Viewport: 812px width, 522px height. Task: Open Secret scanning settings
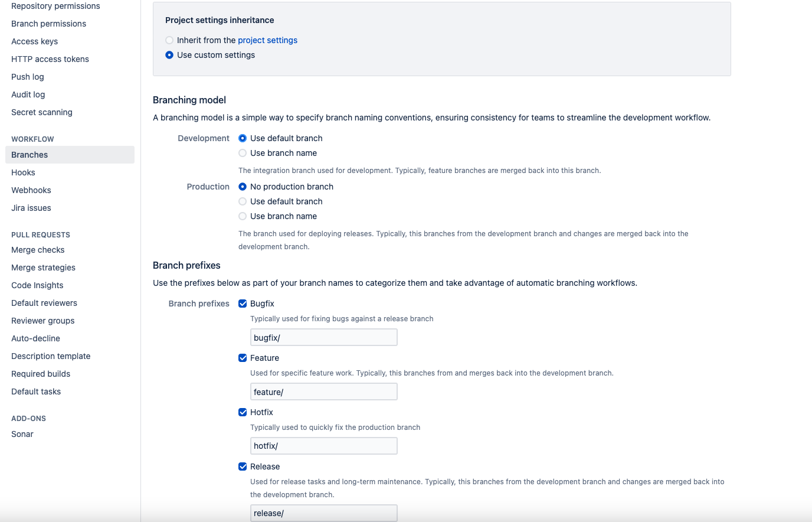[42, 112]
